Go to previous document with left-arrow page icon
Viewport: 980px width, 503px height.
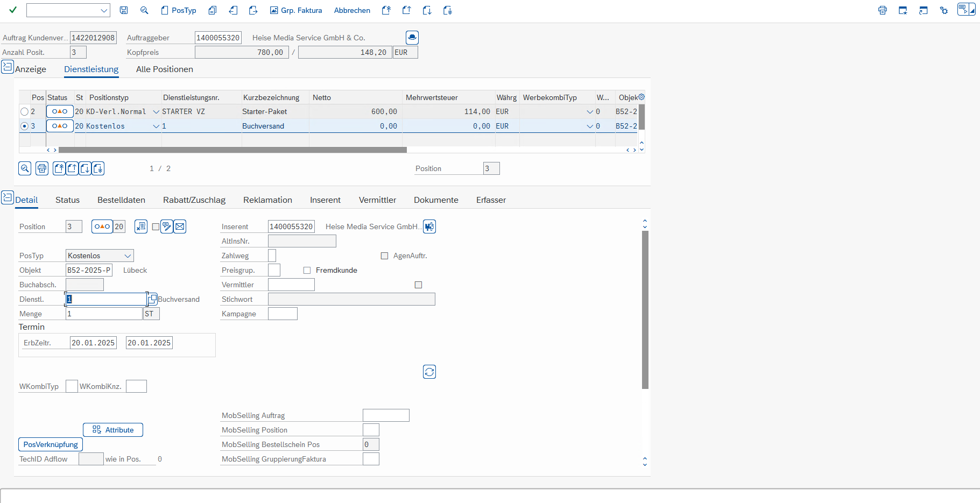233,10
